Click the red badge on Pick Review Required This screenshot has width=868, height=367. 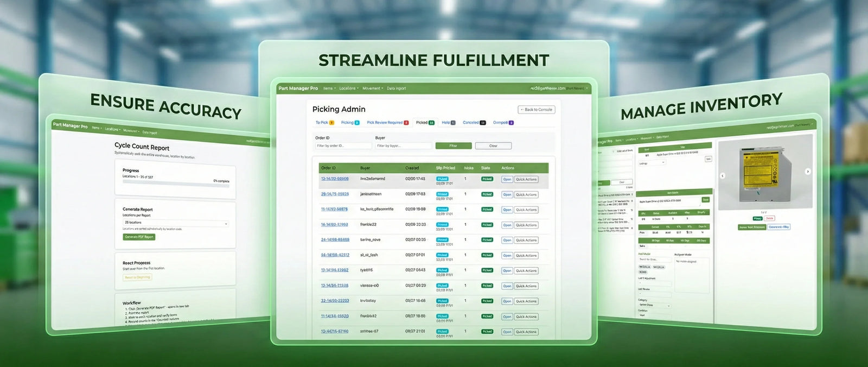click(x=406, y=123)
